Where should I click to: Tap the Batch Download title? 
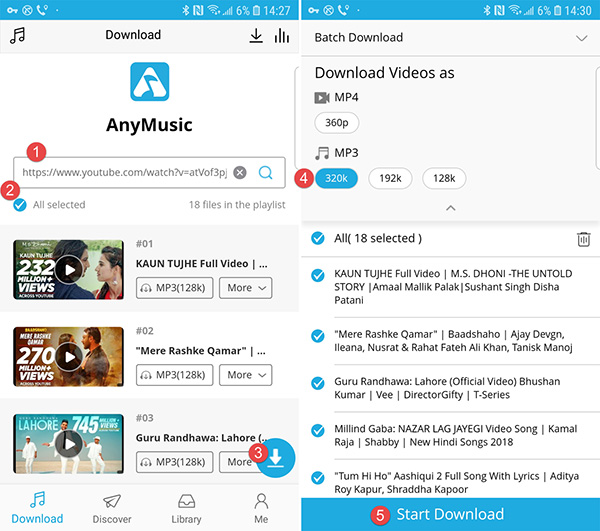coord(359,37)
